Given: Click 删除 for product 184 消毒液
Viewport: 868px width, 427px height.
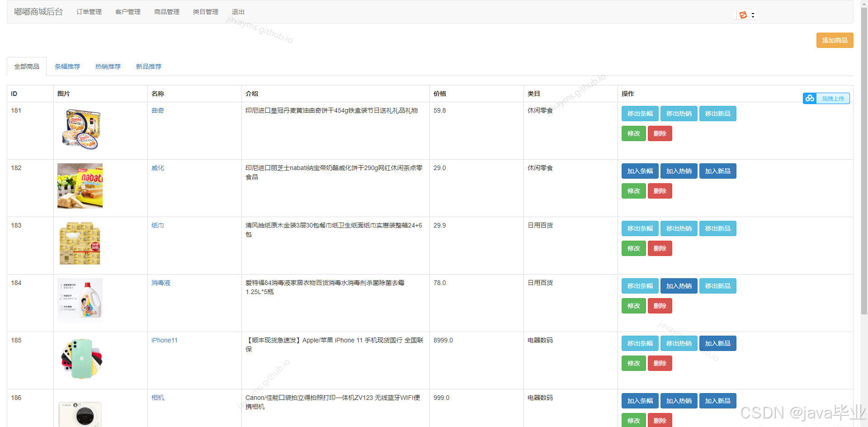Looking at the screenshot, I should pyautogui.click(x=660, y=306).
